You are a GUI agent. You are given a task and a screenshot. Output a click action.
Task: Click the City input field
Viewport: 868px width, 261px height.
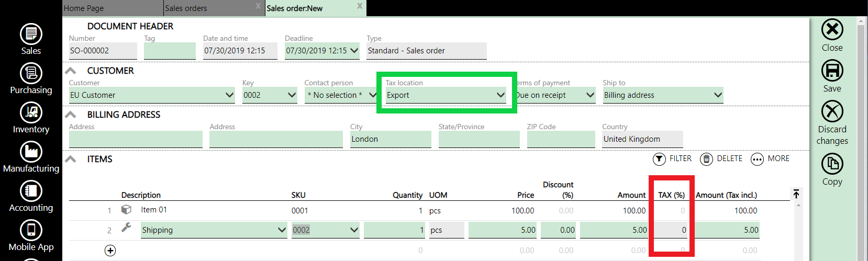point(390,139)
